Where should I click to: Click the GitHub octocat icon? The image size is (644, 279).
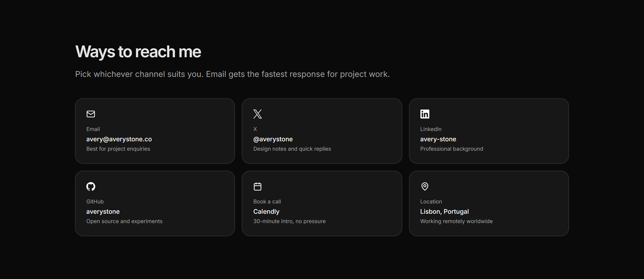91,186
